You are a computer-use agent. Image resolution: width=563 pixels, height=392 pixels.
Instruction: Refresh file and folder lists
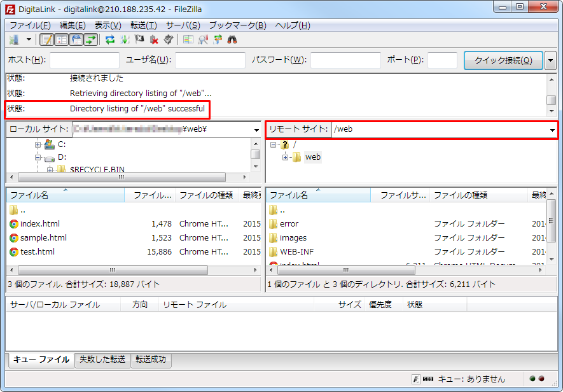[110, 39]
